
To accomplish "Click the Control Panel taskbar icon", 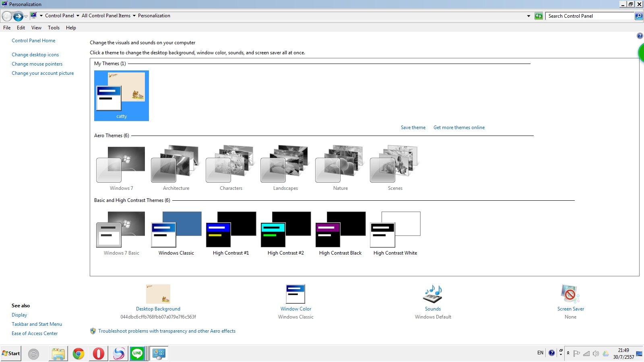I will click(x=159, y=354).
